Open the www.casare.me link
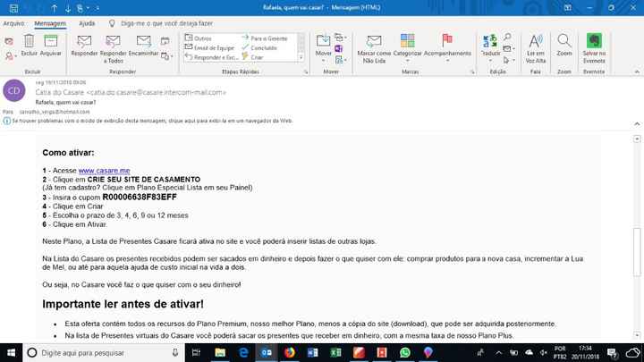The image size is (644, 362). pos(104,171)
